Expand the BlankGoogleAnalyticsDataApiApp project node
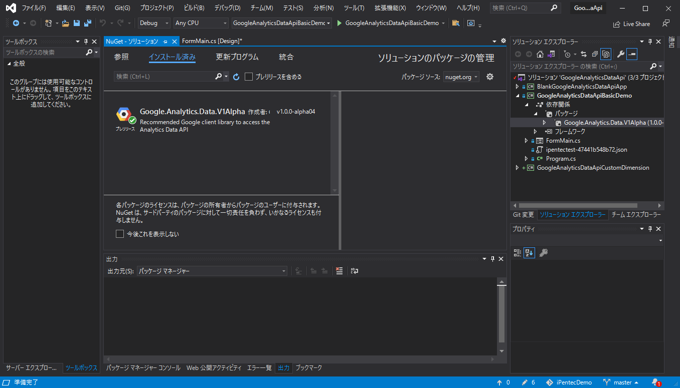Image resolution: width=680 pixels, height=388 pixels. click(517, 87)
